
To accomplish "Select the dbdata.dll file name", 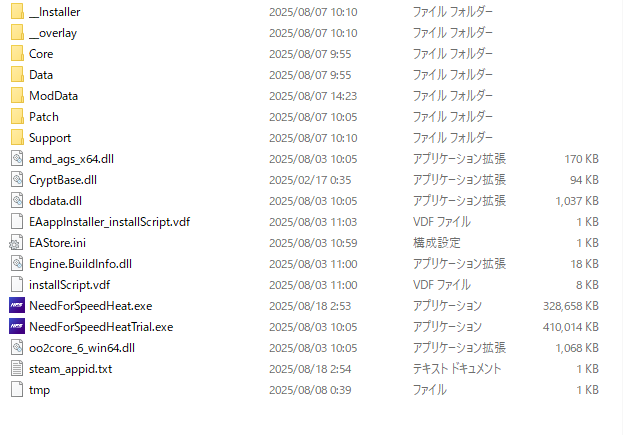I will click(x=55, y=201).
